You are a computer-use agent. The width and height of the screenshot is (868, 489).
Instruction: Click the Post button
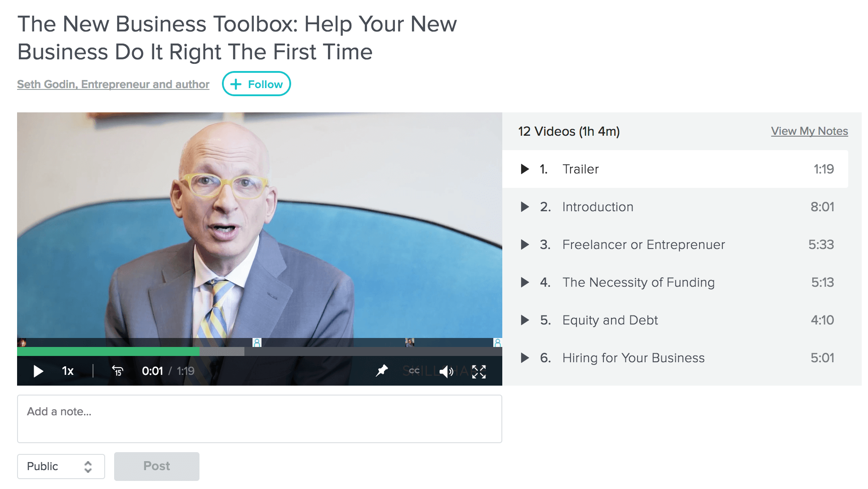157,467
